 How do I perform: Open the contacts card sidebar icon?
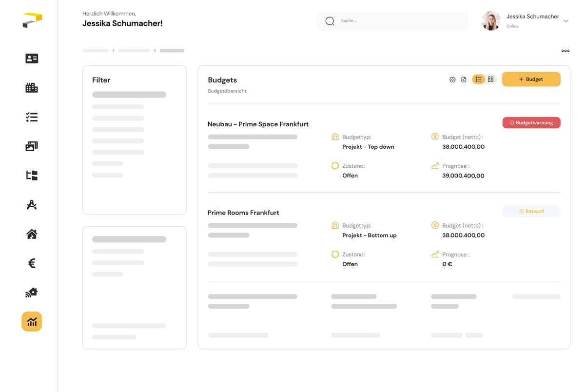(x=32, y=59)
